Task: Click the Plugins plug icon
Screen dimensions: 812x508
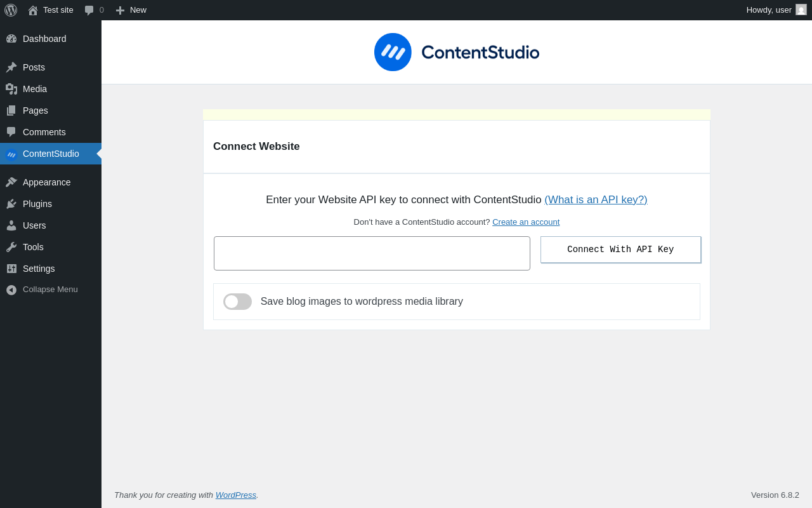Action: tap(11, 204)
